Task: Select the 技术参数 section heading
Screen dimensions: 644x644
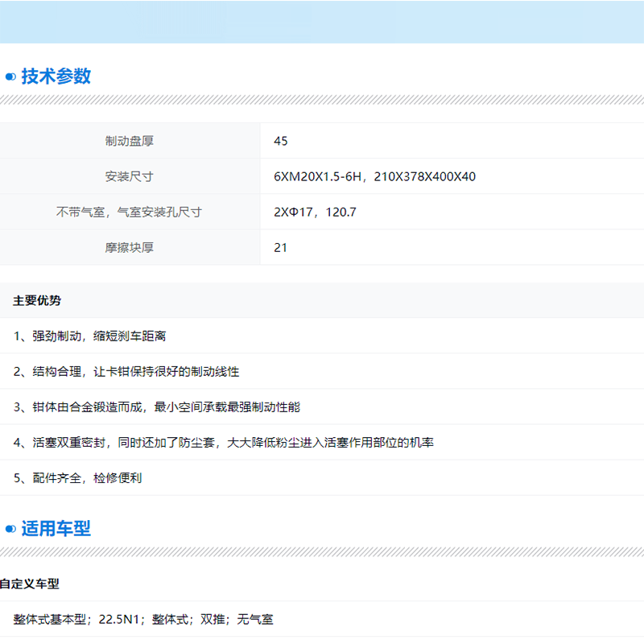Action: coord(56,76)
